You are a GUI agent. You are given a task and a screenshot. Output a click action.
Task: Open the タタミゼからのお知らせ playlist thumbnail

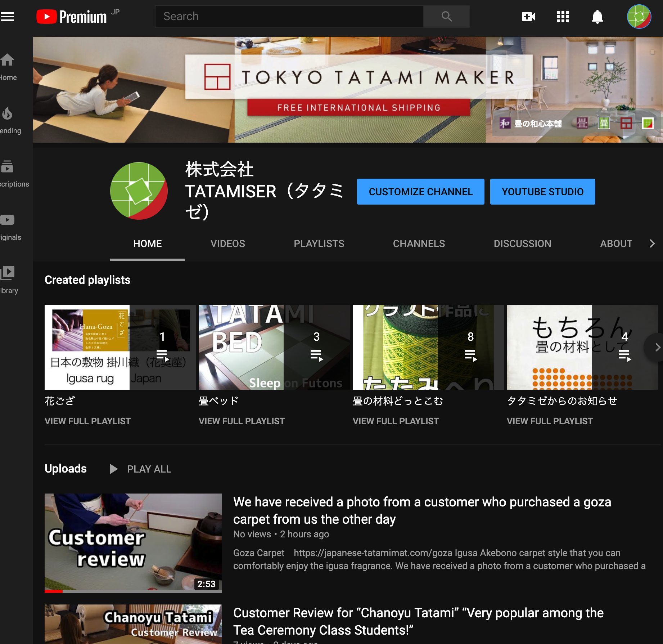582,347
